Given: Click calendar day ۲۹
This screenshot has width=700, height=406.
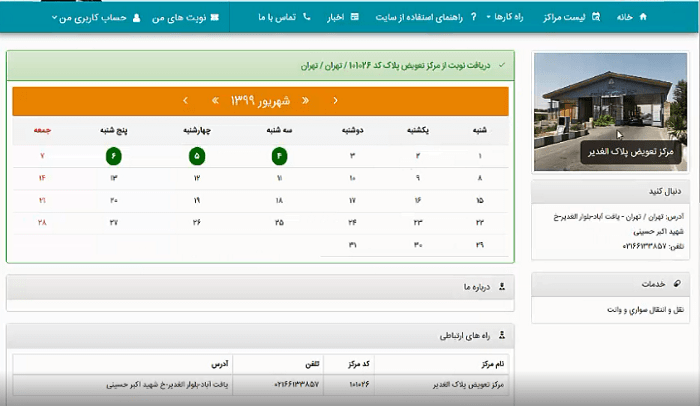Looking at the screenshot, I should pyautogui.click(x=480, y=245).
